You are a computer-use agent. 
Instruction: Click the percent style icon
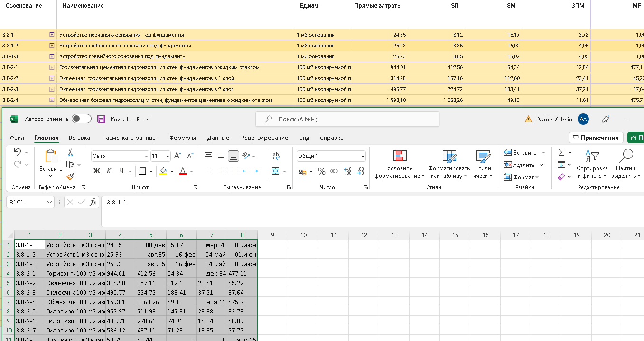(321, 171)
